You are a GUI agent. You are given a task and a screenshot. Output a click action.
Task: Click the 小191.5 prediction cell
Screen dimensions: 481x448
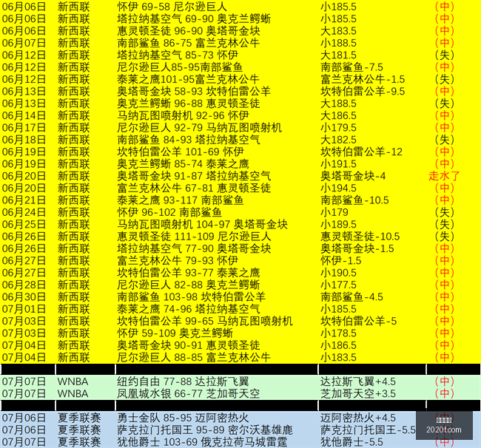338,164
